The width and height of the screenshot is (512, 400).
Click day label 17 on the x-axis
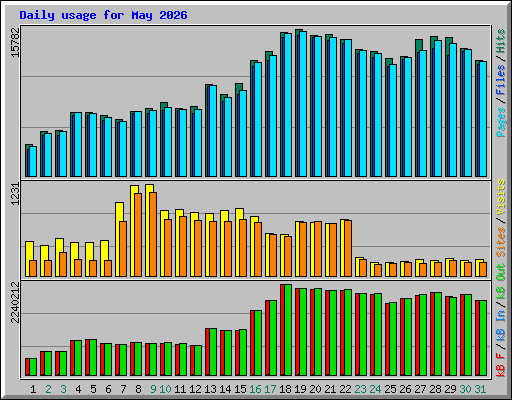pos(270,389)
